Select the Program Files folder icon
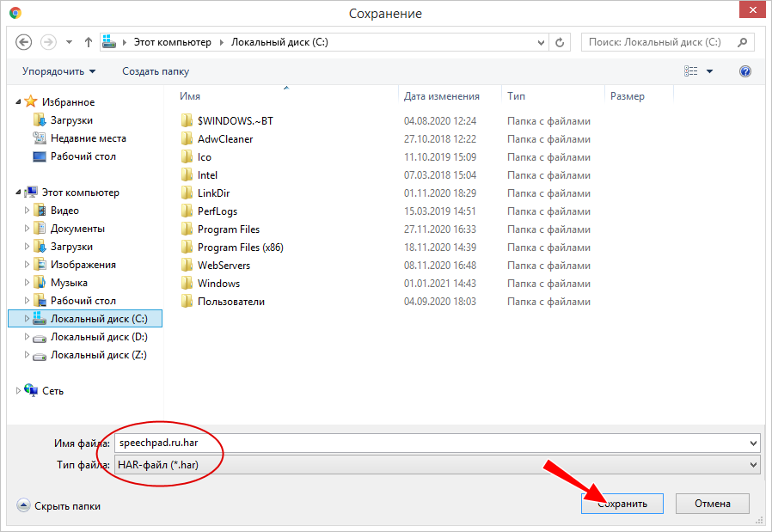Viewport: 772px width, 532px height. click(x=187, y=229)
